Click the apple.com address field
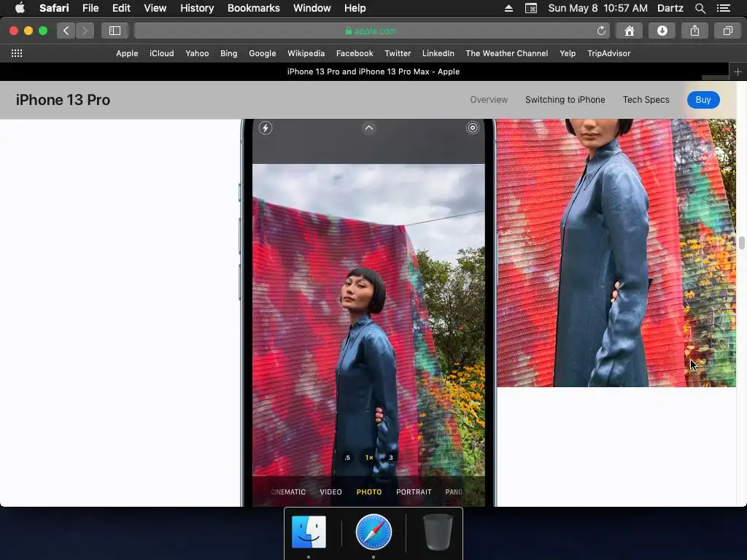 (x=371, y=31)
